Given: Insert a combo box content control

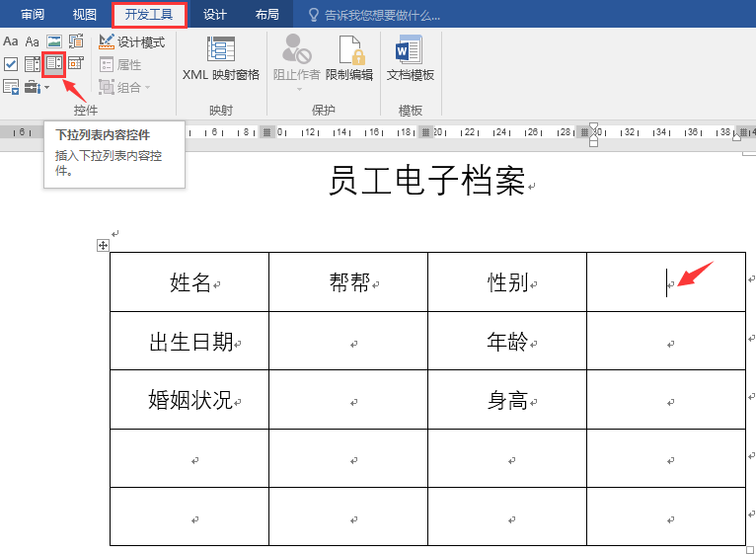Looking at the screenshot, I should (x=33, y=64).
